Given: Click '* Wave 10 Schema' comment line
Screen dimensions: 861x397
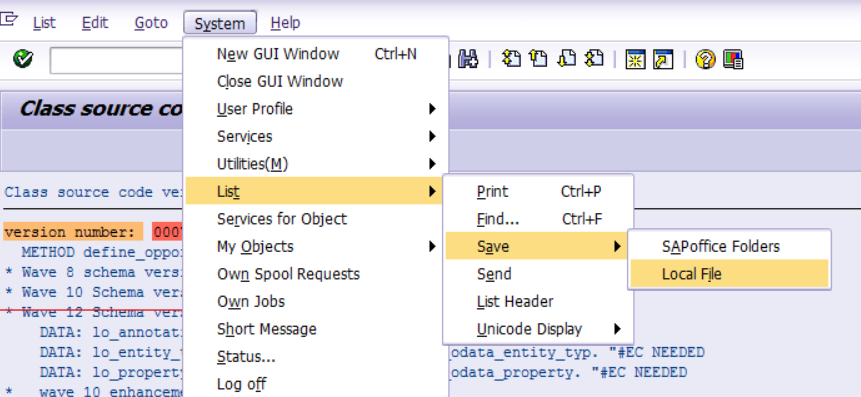Looking at the screenshot, I should tap(93, 292).
